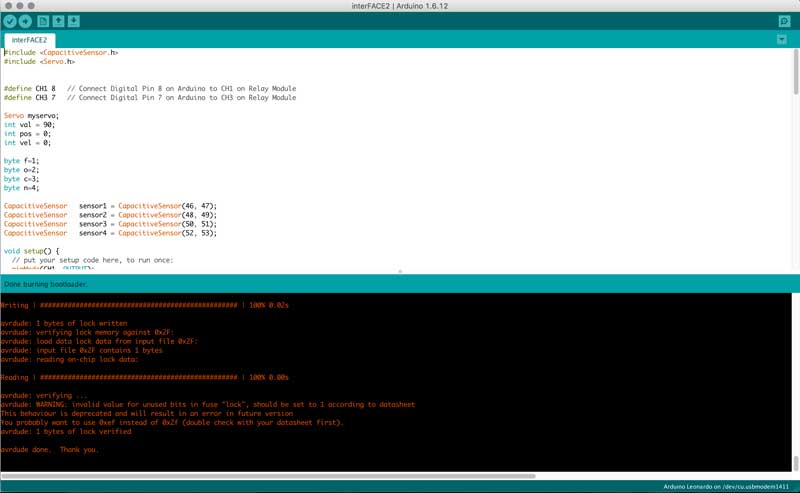Click the 'put your setup code here' comment
Viewport: 800px width, 493px height.
(x=92, y=260)
